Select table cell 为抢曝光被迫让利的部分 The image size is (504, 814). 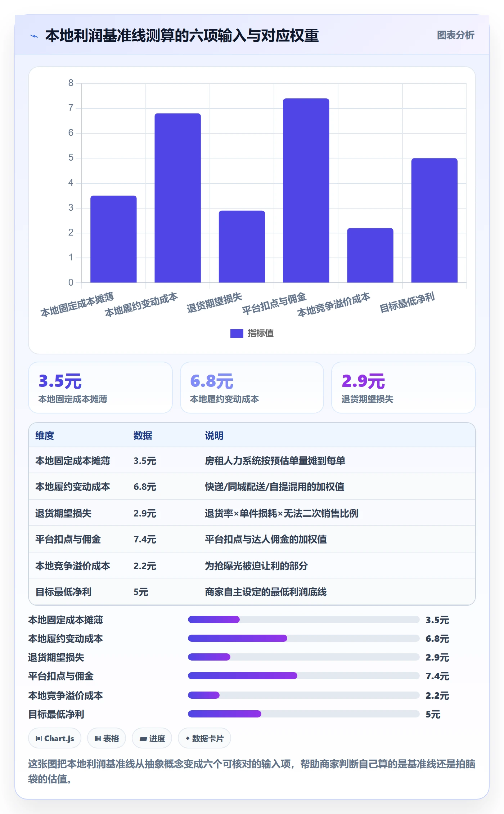(256, 566)
